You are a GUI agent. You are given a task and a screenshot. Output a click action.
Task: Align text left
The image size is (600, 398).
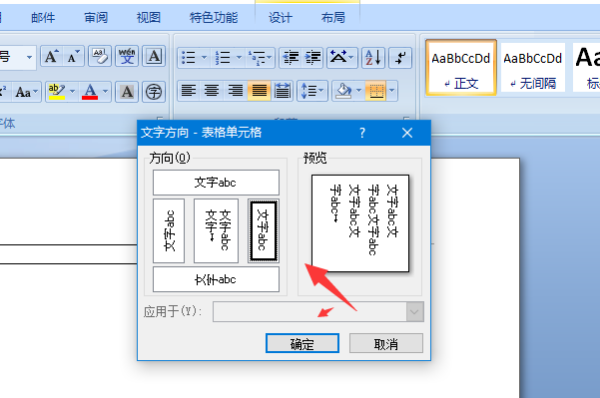189,91
